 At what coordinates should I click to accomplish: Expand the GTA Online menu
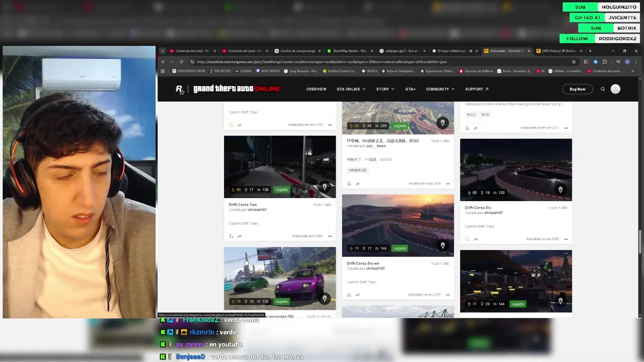(x=351, y=89)
